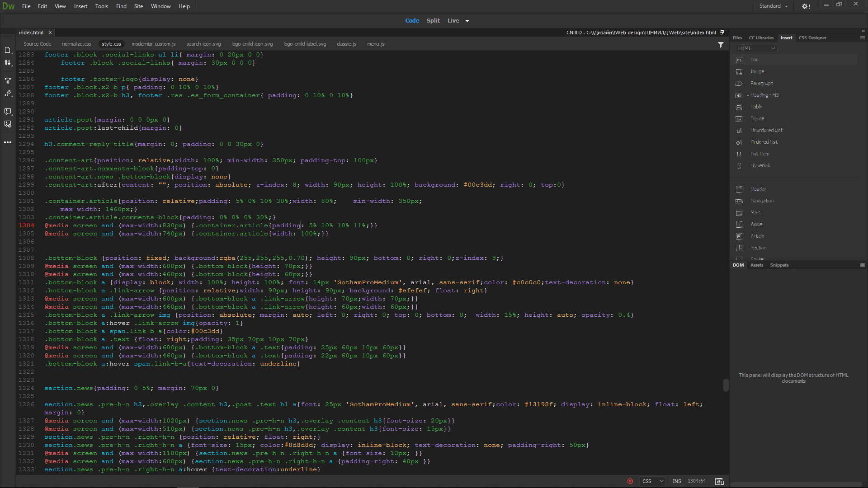Click the Expand All code icon
Viewport: 868px width, 488px height.
coord(8,81)
